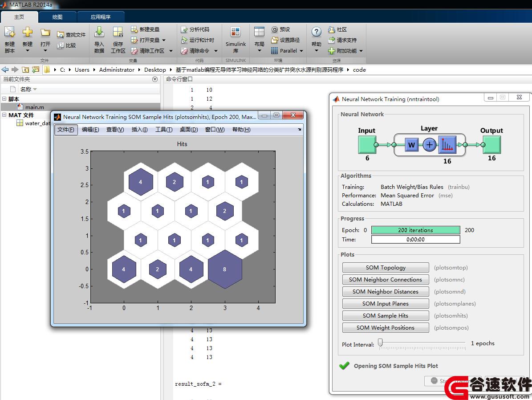This screenshot has height=400, width=532.
Task: Open the Clear Commands (清除命令) dropdown
Action: point(216,51)
